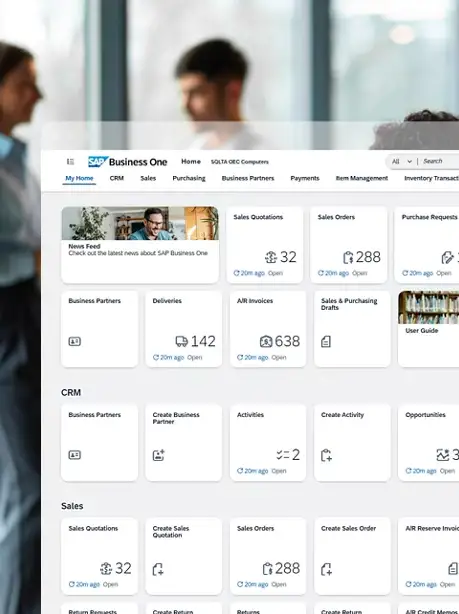Click the Purchase Requests tile icon
The height and width of the screenshot is (614, 459).
[447, 257]
